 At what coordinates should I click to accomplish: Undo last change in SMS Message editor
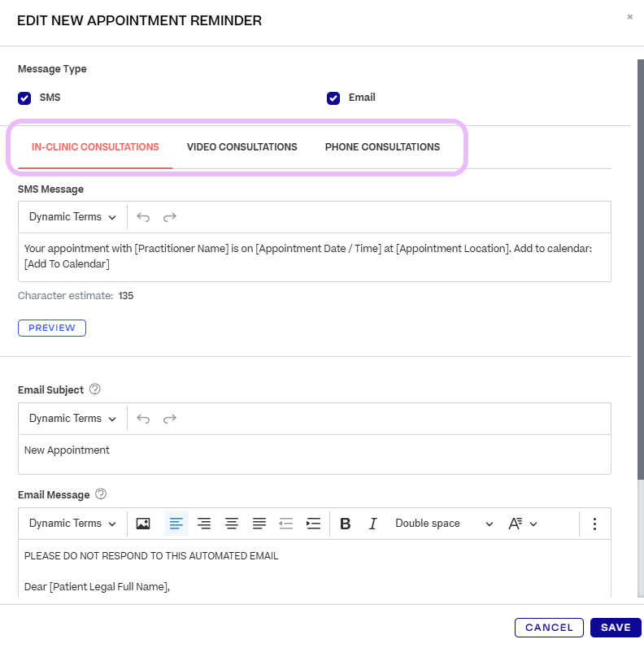click(143, 217)
